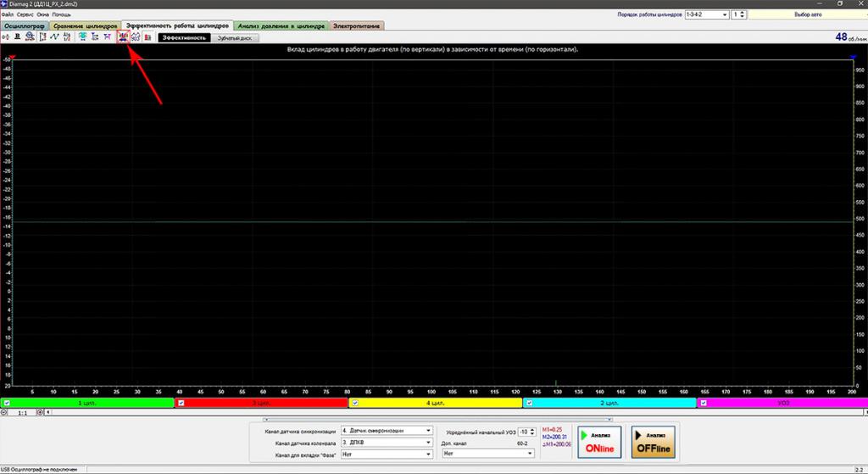This screenshot has height=474, width=868.
Task: Switch to the Осциллограф tab
Action: (25, 26)
